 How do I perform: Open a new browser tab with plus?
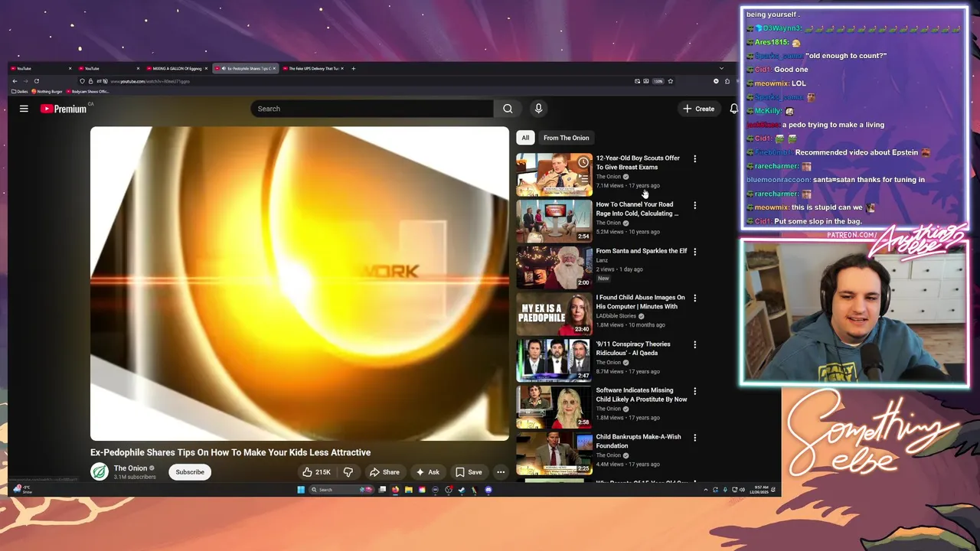(353, 68)
